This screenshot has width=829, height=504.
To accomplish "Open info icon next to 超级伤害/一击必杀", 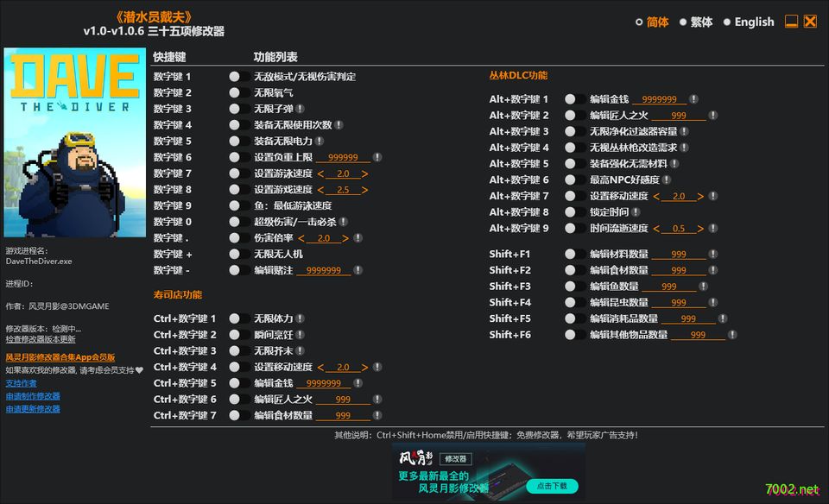I will 343,222.
